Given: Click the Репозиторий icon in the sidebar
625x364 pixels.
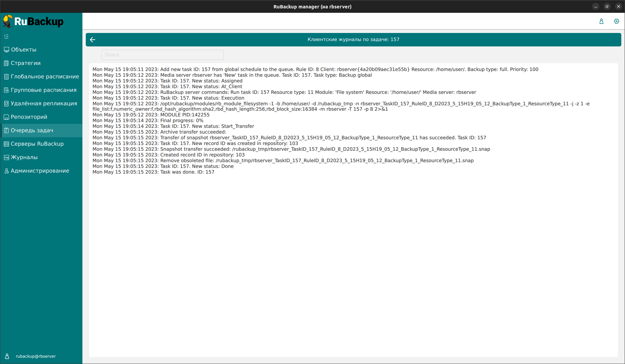Looking at the screenshot, I should [6, 117].
